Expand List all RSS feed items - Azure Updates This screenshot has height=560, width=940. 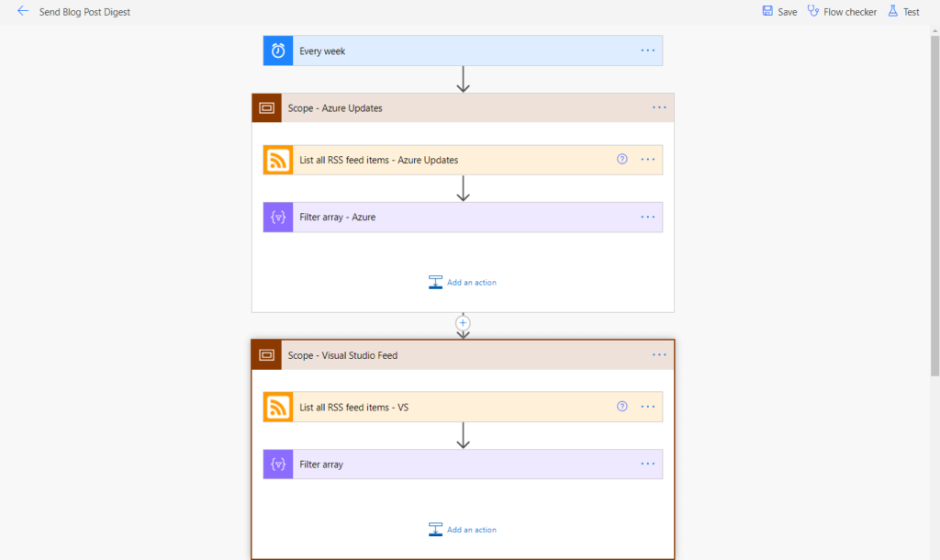(x=463, y=160)
